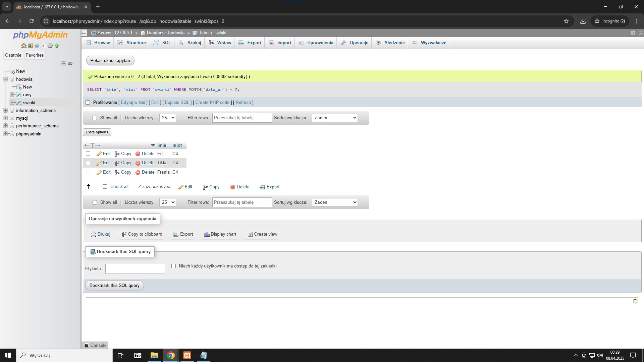The width and height of the screenshot is (644, 362).
Task: Click the Display chart bar icon
Action: click(x=207, y=234)
